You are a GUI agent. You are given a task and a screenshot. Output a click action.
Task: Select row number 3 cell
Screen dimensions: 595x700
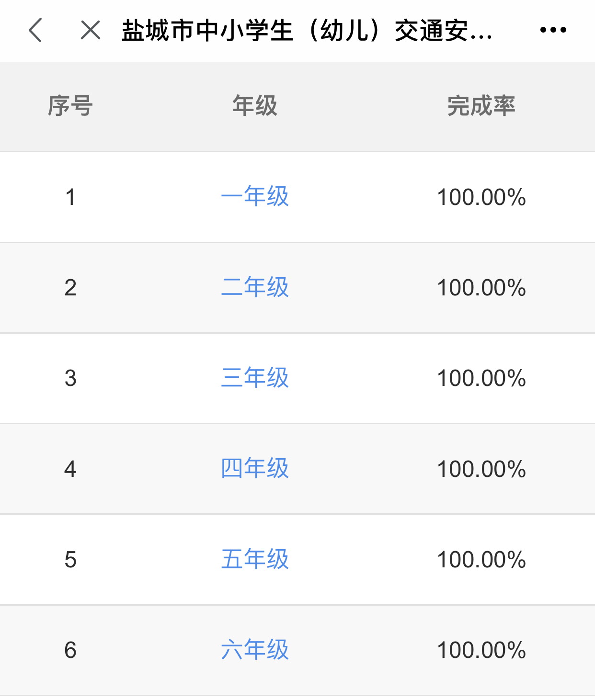tap(70, 378)
